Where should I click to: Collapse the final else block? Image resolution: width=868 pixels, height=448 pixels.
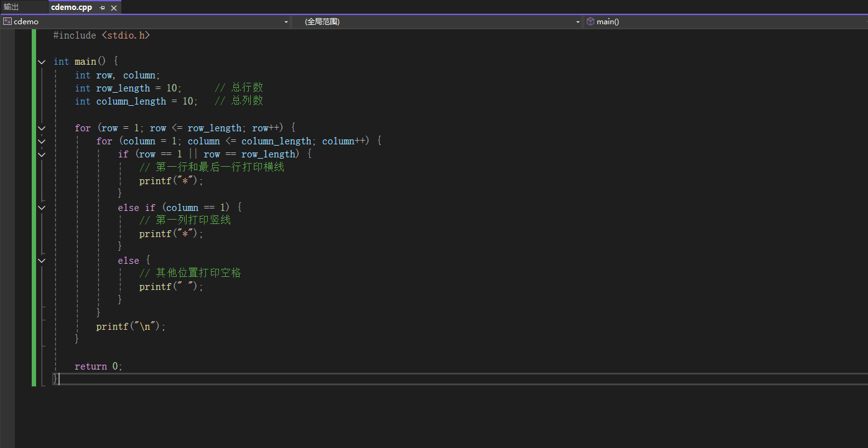[42, 261]
